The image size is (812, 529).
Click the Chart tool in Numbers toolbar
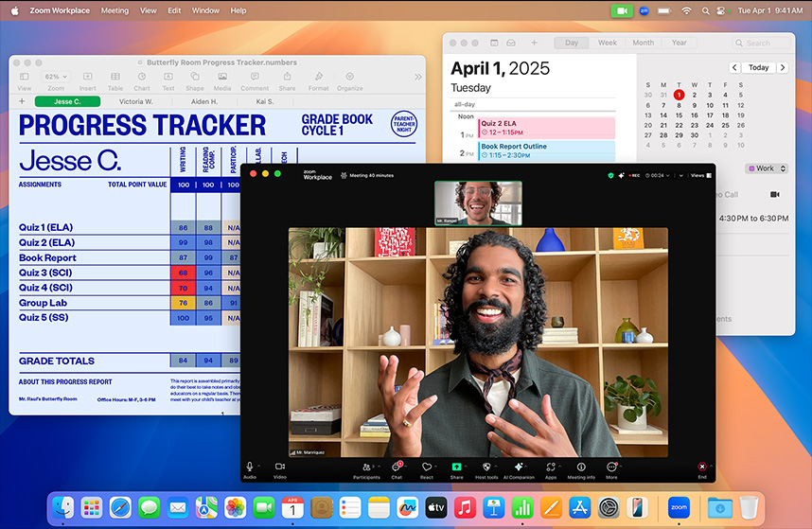141,79
